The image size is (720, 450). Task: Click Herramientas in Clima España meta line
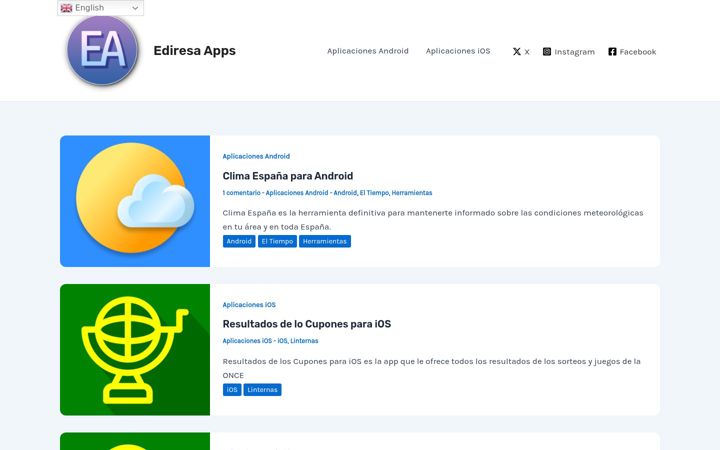pyautogui.click(x=412, y=193)
